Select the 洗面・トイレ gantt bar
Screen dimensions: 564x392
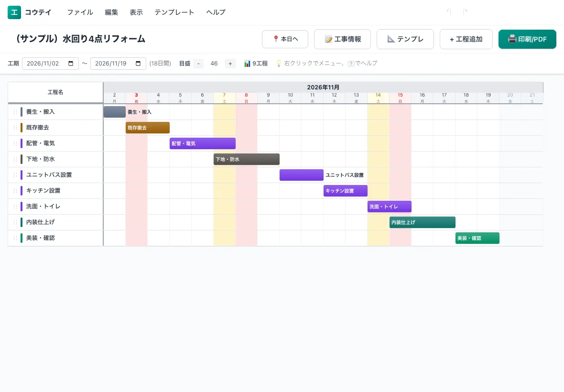tap(389, 207)
